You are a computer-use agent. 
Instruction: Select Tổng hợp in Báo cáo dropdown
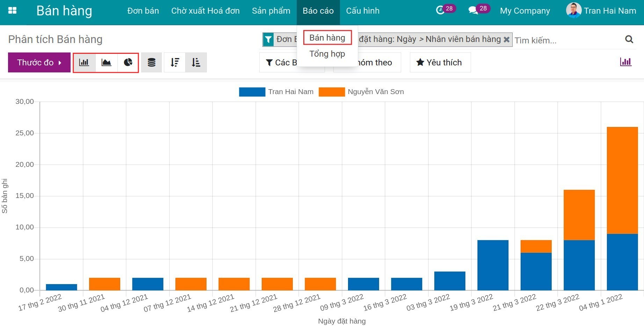coord(327,54)
